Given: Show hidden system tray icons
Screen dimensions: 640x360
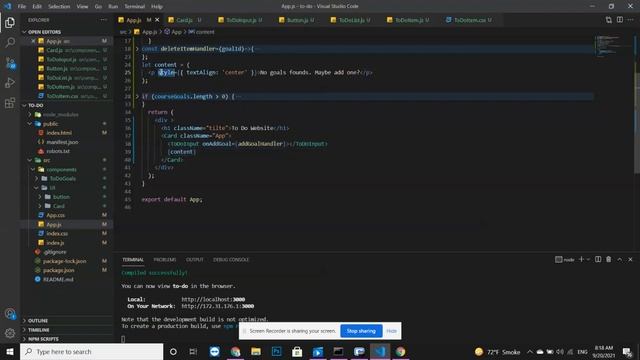Looking at the screenshot, I should click(x=530, y=351).
